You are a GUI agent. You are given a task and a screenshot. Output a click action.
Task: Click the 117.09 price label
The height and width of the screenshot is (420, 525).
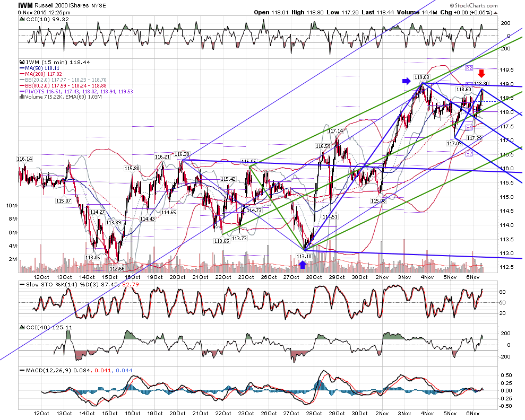pyautogui.click(x=454, y=144)
